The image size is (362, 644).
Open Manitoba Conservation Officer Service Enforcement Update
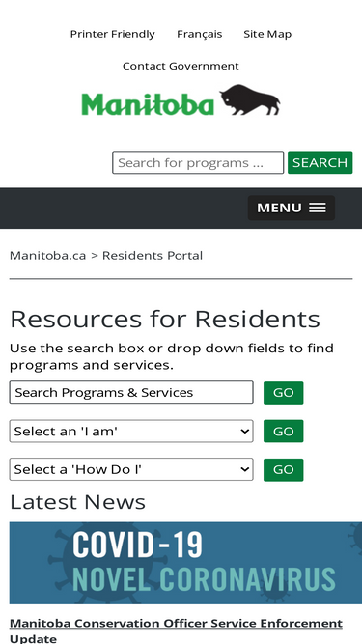pyautogui.click(x=176, y=630)
